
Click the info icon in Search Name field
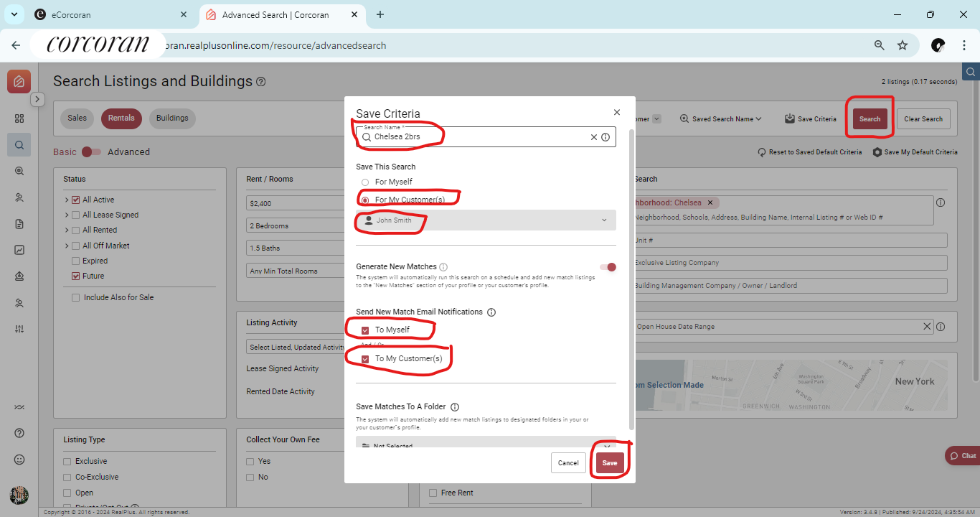click(x=606, y=137)
